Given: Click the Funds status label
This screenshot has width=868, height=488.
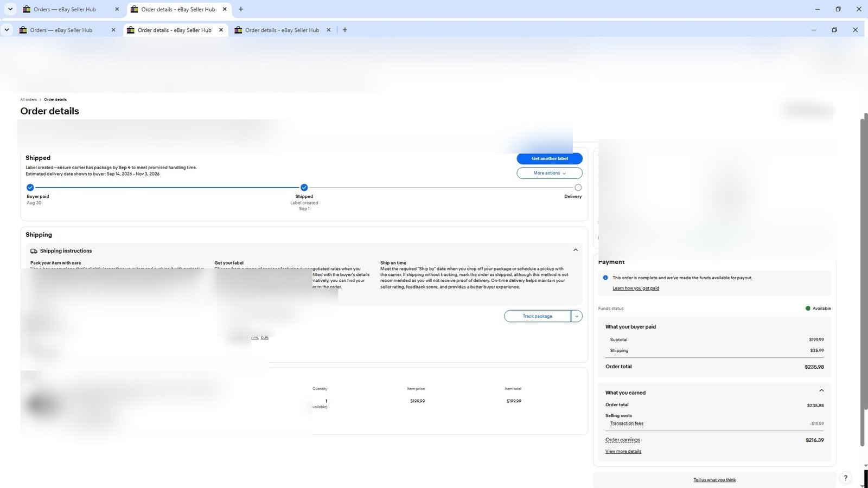Looking at the screenshot, I should coord(611,309).
